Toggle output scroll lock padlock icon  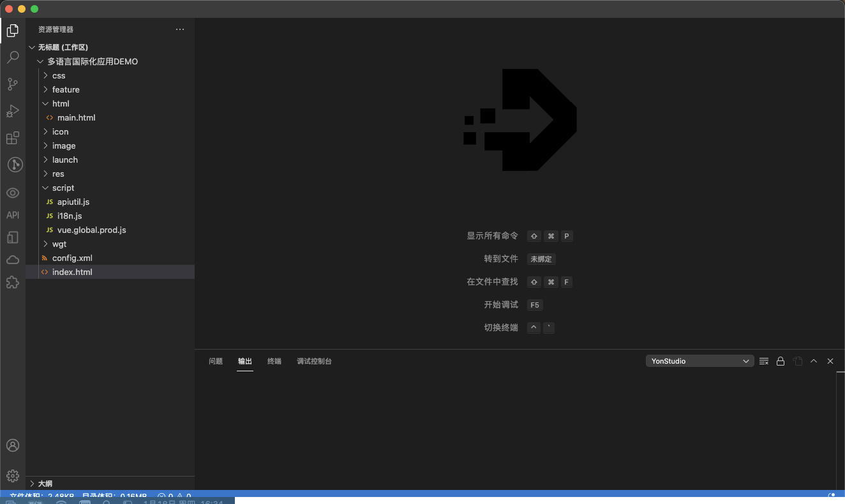coord(780,361)
